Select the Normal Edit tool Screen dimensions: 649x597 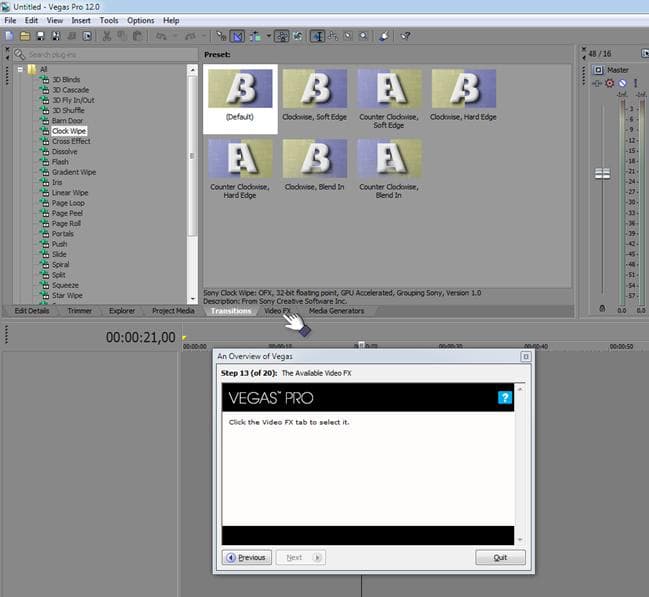point(317,36)
